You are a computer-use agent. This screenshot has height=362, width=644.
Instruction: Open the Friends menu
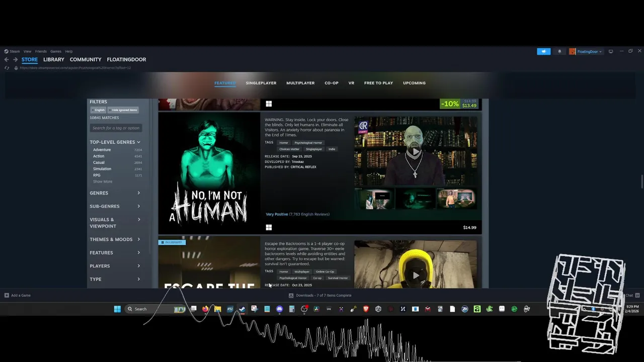point(41,51)
